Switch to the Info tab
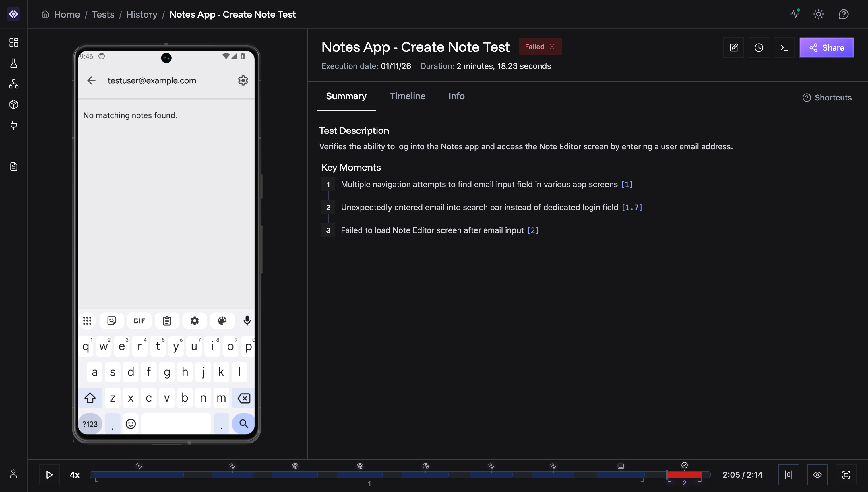868x492 pixels. tap(456, 96)
